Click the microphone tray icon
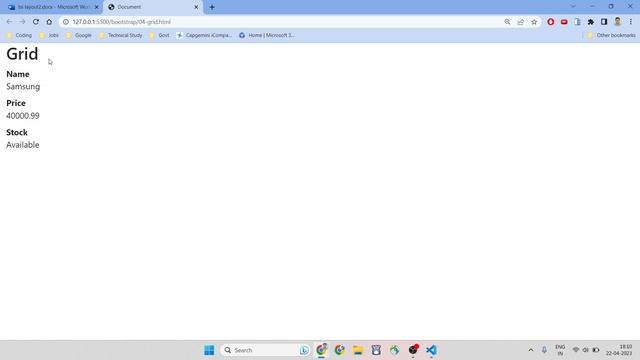The width and height of the screenshot is (640, 360). (x=544, y=350)
